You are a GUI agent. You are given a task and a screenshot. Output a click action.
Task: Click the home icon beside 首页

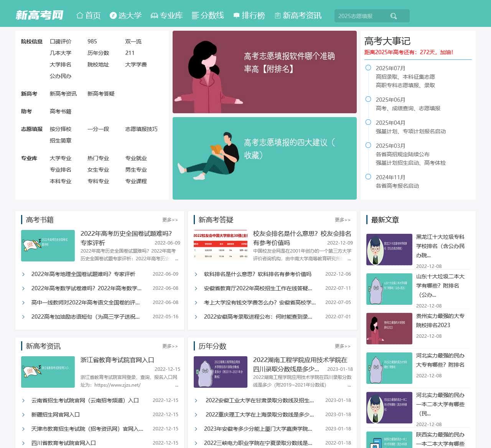(x=79, y=15)
